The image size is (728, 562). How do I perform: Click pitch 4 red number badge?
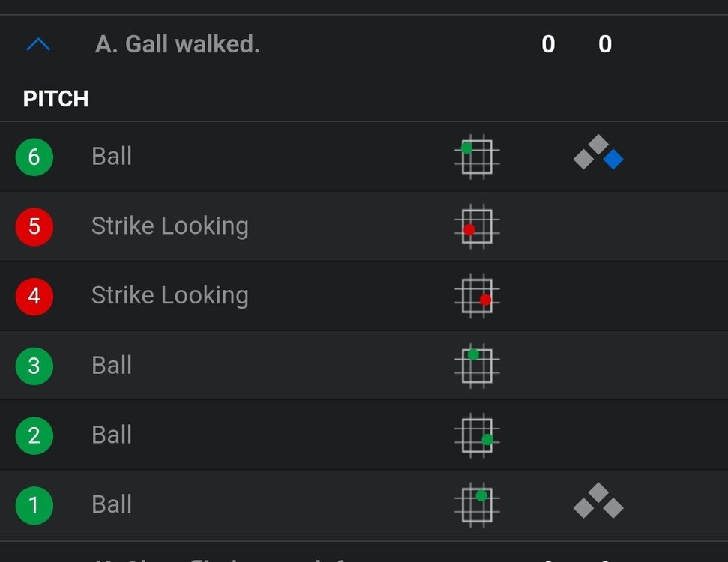(x=34, y=296)
